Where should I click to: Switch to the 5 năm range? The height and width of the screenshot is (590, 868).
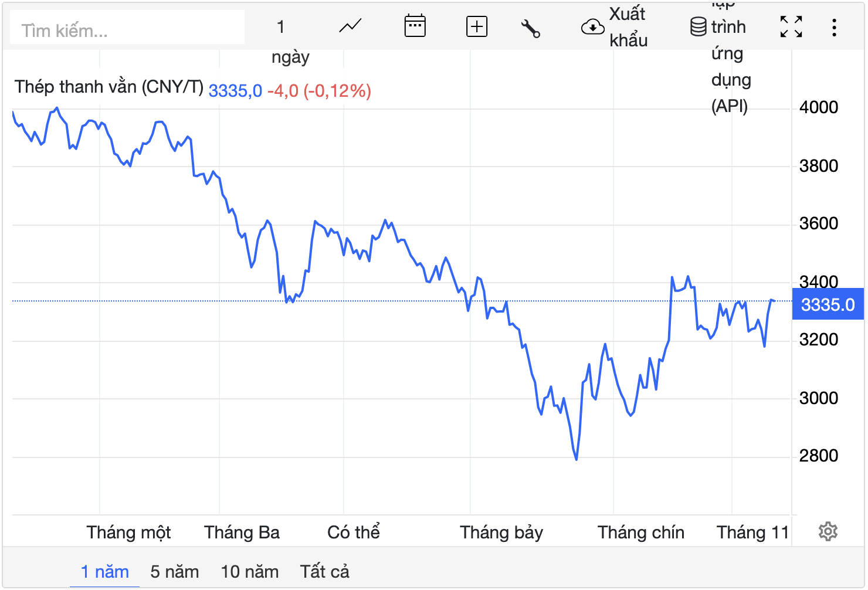click(175, 572)
